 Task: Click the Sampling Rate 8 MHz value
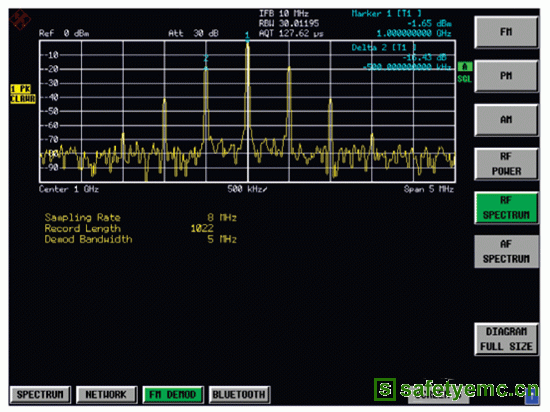[x=222, y=218]
